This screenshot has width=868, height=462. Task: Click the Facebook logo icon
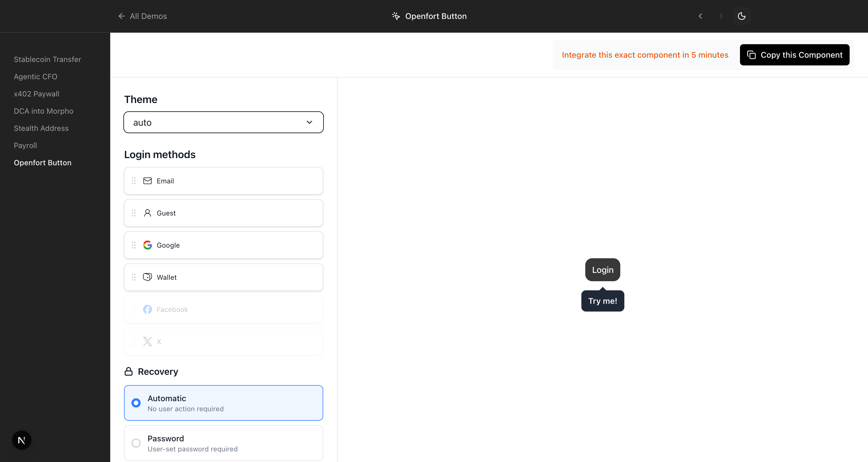click(x=147, y=309)
